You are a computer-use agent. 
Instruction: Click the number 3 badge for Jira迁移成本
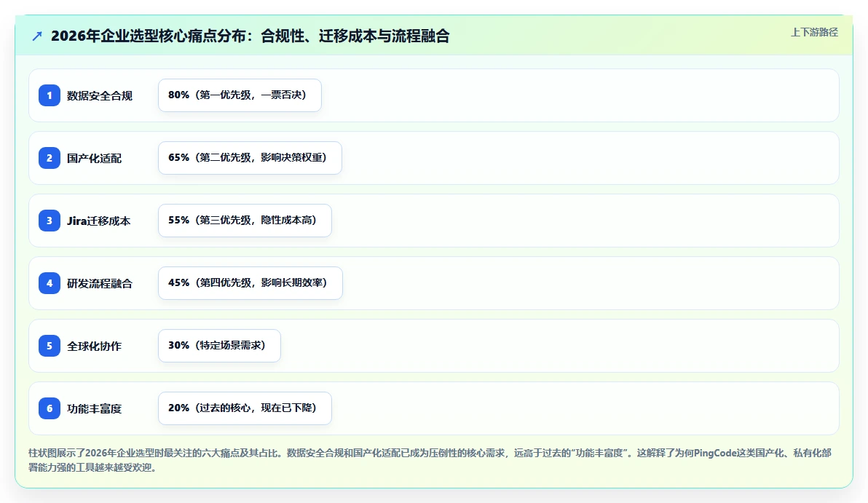click(50, 221)
